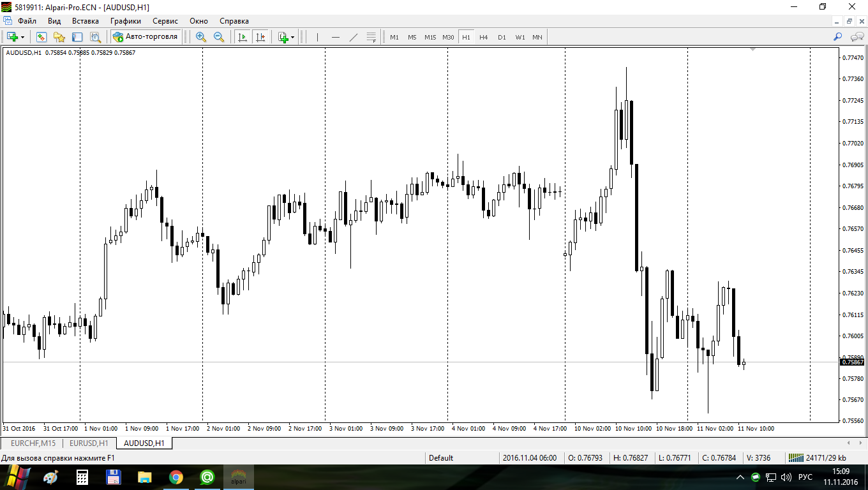868x490 pixels.
Task: Click the AUDUSD,H1 chart header text
Action: pos(24,53)
